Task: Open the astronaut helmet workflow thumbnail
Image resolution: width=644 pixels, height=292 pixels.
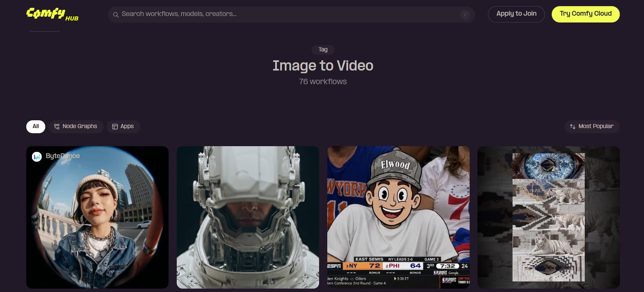Action: [248, 217]
